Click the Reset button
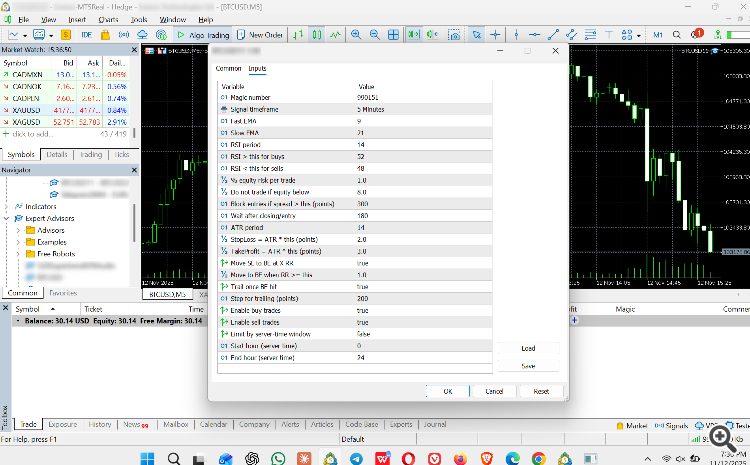 [541, 391]
